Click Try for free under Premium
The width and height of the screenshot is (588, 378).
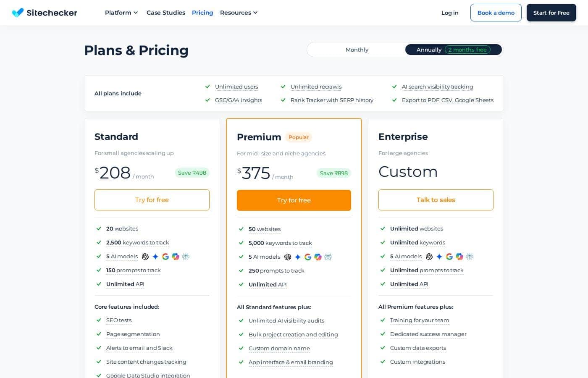tap(294, 200)
